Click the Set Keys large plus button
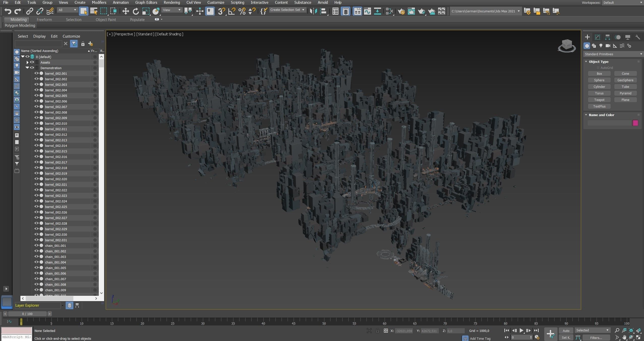The image size is (644, 341). tap(550, 334)
